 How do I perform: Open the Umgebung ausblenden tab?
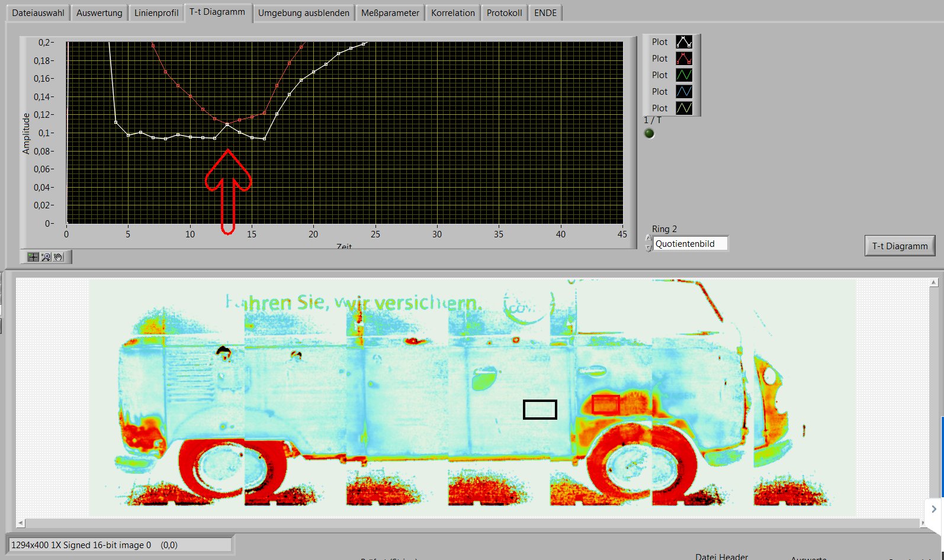pos(304,13)
